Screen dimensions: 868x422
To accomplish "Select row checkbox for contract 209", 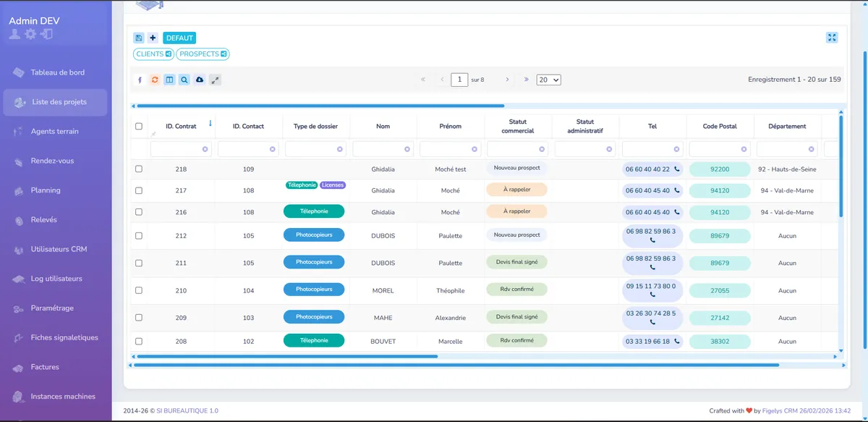I will [x=139, y=318].
